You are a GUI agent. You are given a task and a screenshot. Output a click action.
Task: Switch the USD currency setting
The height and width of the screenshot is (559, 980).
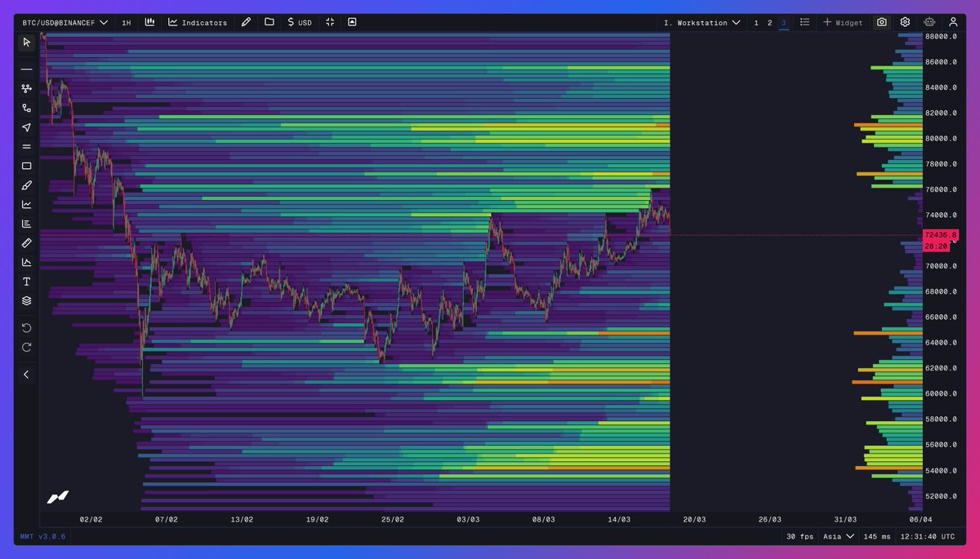point(300,23)
